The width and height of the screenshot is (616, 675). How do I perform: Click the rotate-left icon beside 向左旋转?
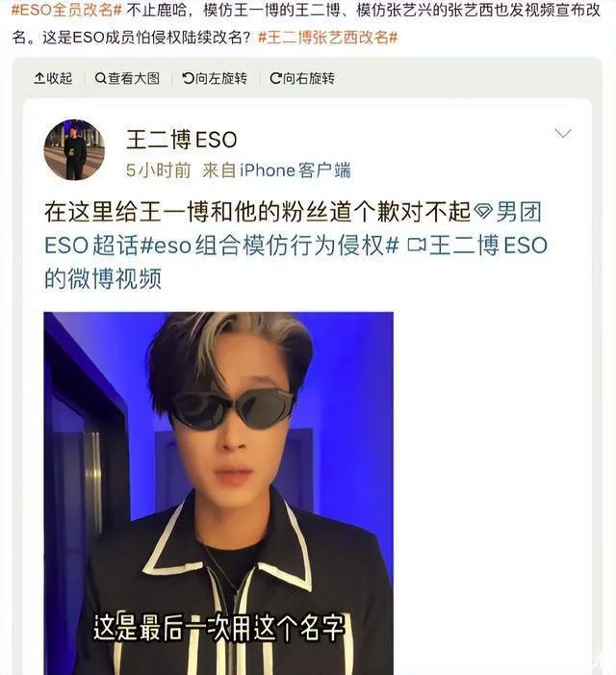[x=189, y=78]
